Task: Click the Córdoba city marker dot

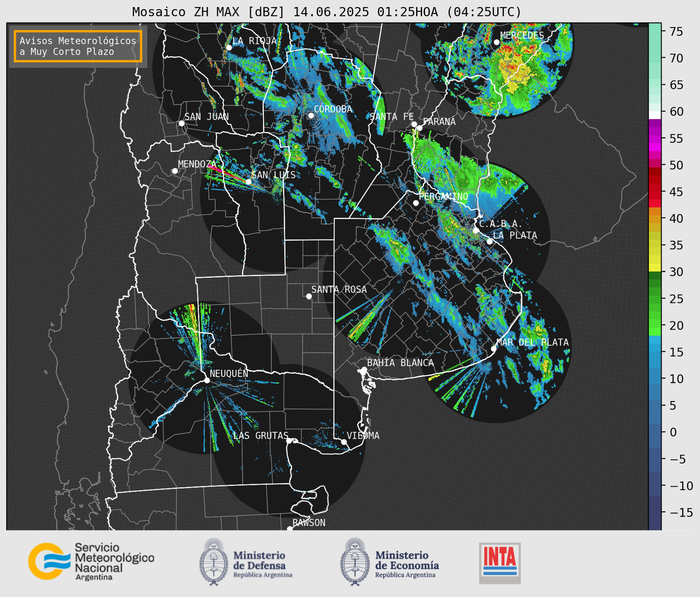Action: click(x=311, y=115)
